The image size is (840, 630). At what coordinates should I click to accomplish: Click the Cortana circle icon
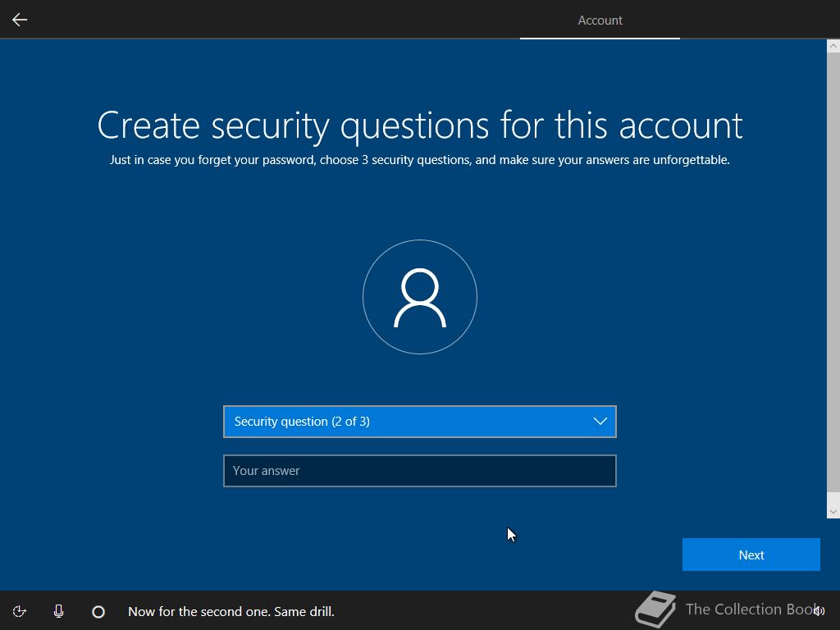[x=98, y=611]
